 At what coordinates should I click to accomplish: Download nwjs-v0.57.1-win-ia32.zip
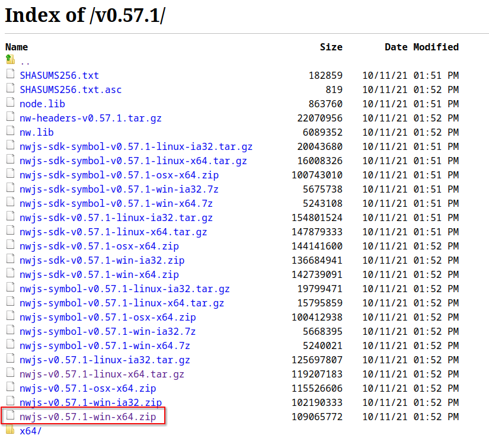click(91, 403)
